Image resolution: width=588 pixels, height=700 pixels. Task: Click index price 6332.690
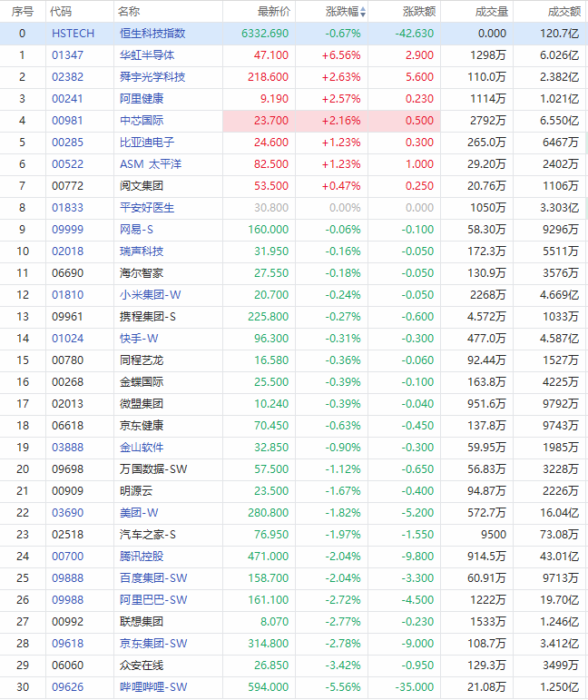click(x=265, y=34)
